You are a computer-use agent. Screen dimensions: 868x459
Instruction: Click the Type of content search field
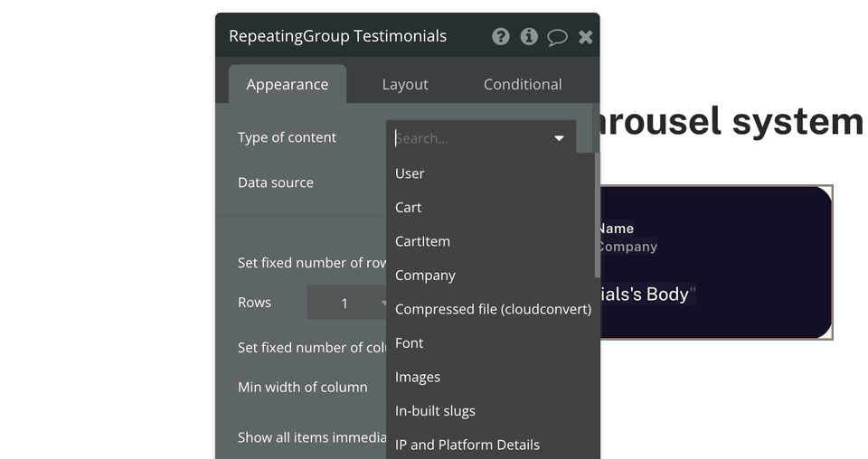[x=470, y=138]
